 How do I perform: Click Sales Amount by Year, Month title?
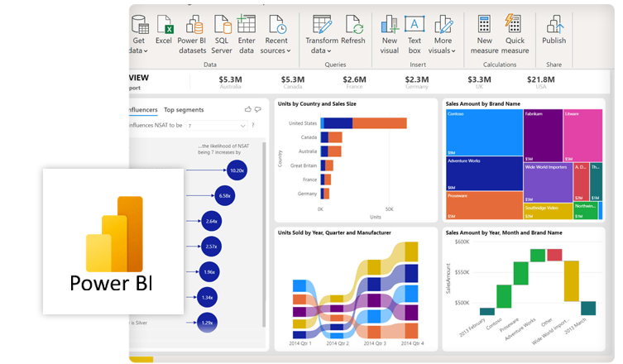pyautogui.click(x=504, y=232)
